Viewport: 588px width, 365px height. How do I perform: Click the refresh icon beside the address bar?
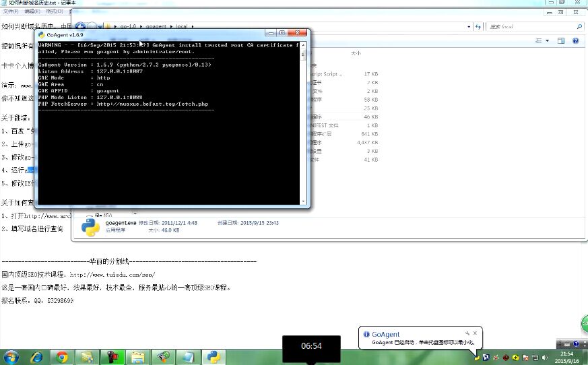tap(479, 26)
